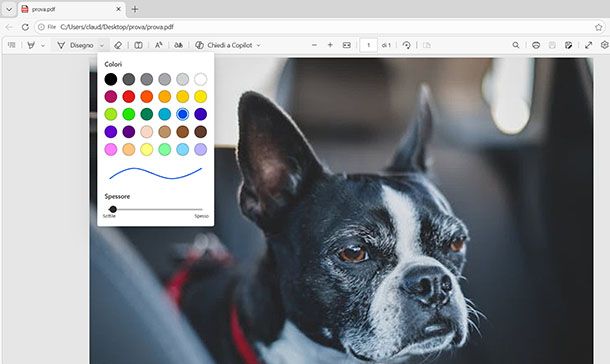This screenshot has height=364, width=610.
Task: Pick the teal cyan swatch
Action: tap(165, 114)
